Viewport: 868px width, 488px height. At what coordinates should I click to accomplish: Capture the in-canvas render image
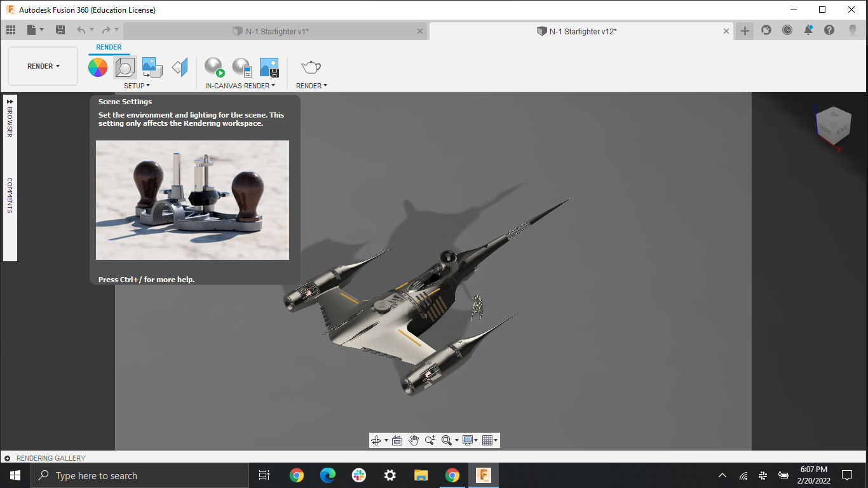tap(269, 67)
